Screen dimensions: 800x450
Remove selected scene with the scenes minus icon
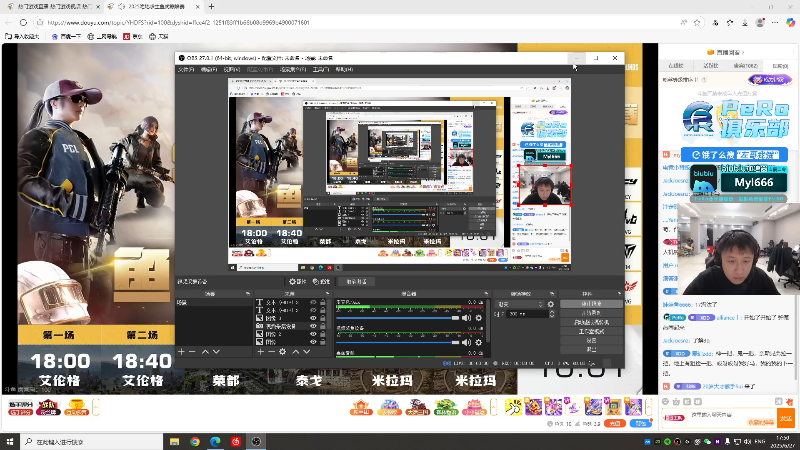click(192, 352)
